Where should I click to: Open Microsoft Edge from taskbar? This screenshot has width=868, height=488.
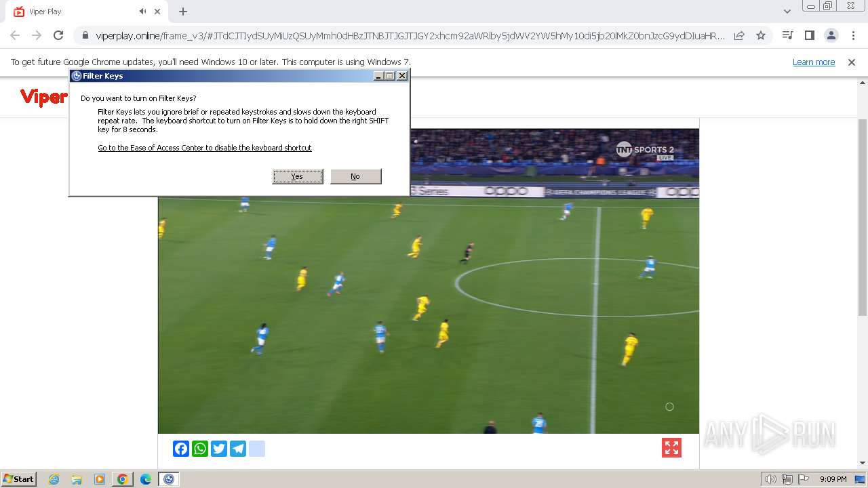[146, 479]
